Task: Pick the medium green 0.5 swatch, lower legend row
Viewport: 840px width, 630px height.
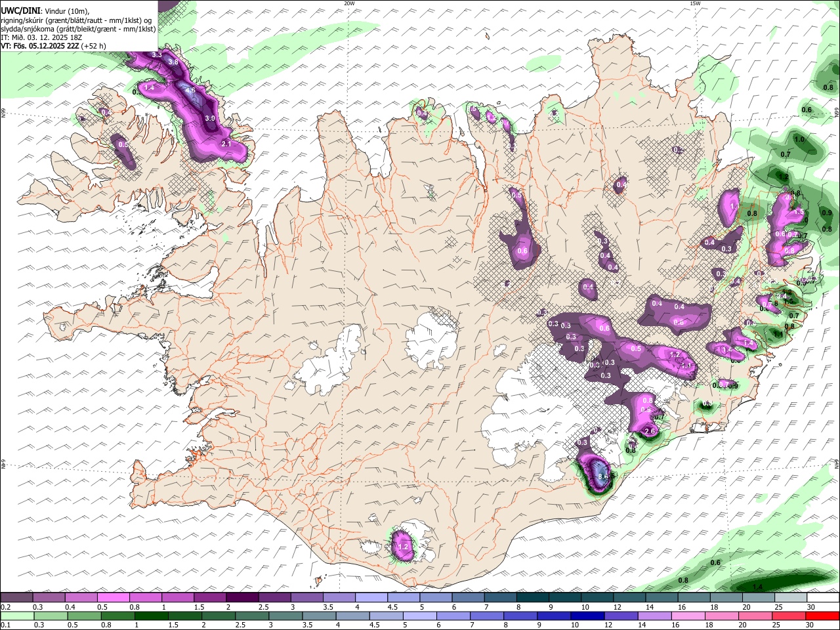Action: pos(84,616)
